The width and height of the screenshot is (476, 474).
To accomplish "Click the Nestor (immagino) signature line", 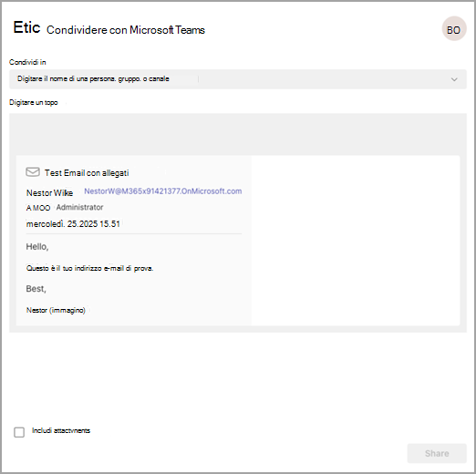I will 56,310.
